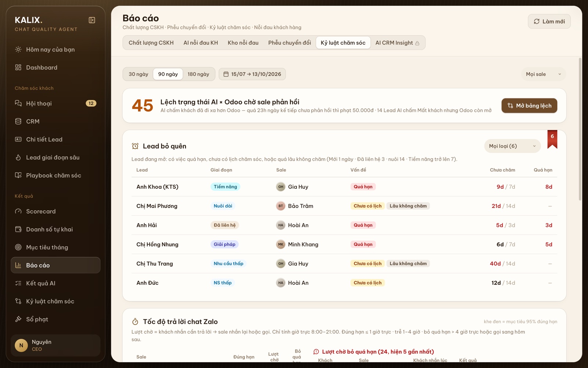Select the 90 ngày range
The width and height of the screenshot is (588, 368).
click(168, 74)
